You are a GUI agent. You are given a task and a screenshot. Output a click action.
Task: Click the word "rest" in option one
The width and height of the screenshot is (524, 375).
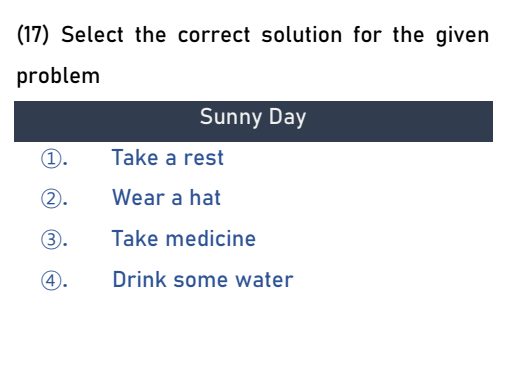[x=204, y=158]
